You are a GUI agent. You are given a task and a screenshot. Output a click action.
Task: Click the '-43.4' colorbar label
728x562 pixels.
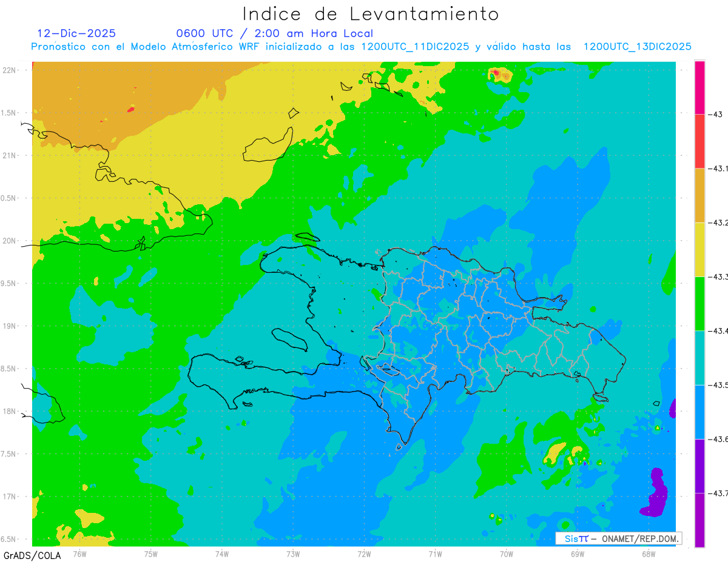[718, 330]
